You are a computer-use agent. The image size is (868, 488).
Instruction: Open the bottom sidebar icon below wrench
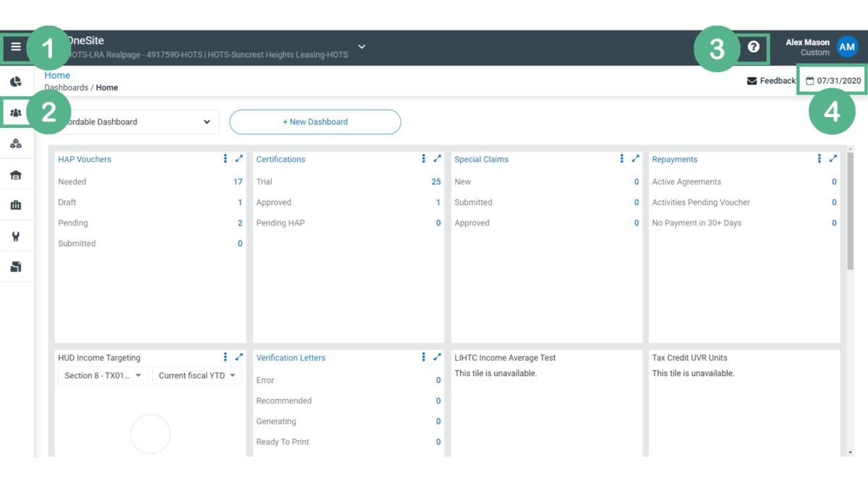[16, 267]
